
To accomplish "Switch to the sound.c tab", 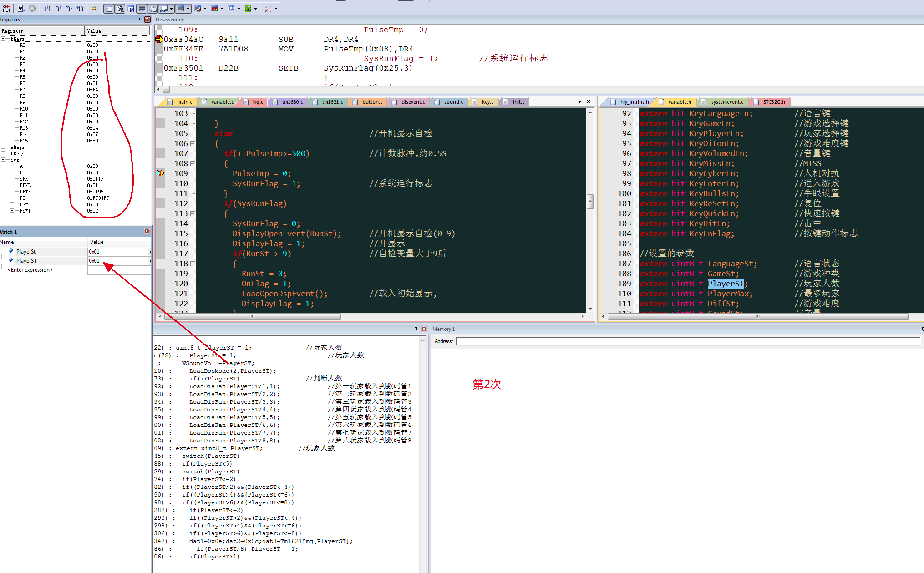I will pos(449,102).
